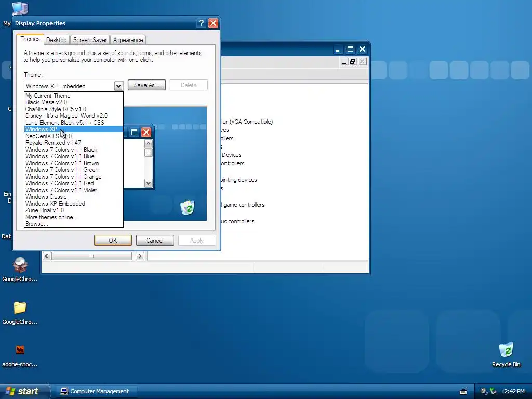
Task: Click the recycle bin in the theme preview
Action: [x=187, y=207]
